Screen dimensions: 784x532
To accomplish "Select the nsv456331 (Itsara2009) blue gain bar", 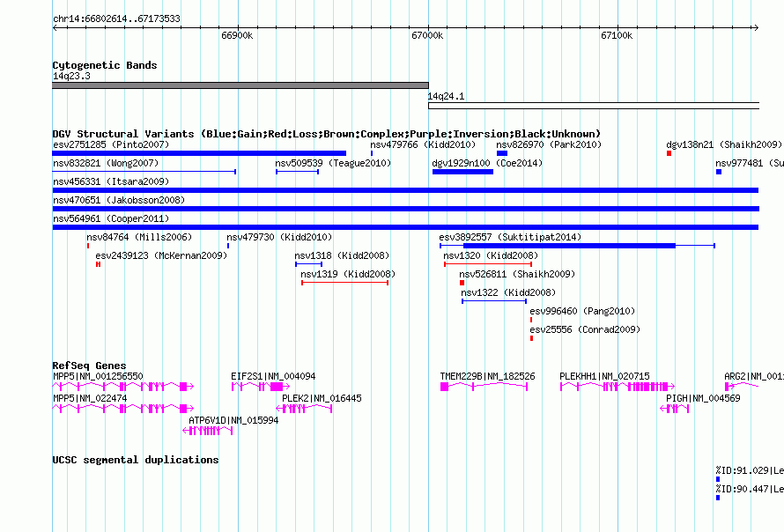I will click(x=405, y=190).
